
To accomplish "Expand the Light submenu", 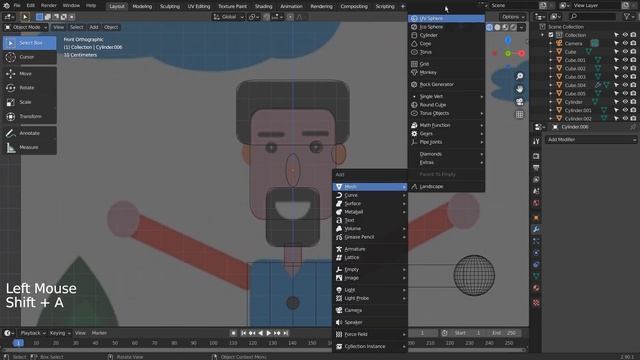I will 370,290.
